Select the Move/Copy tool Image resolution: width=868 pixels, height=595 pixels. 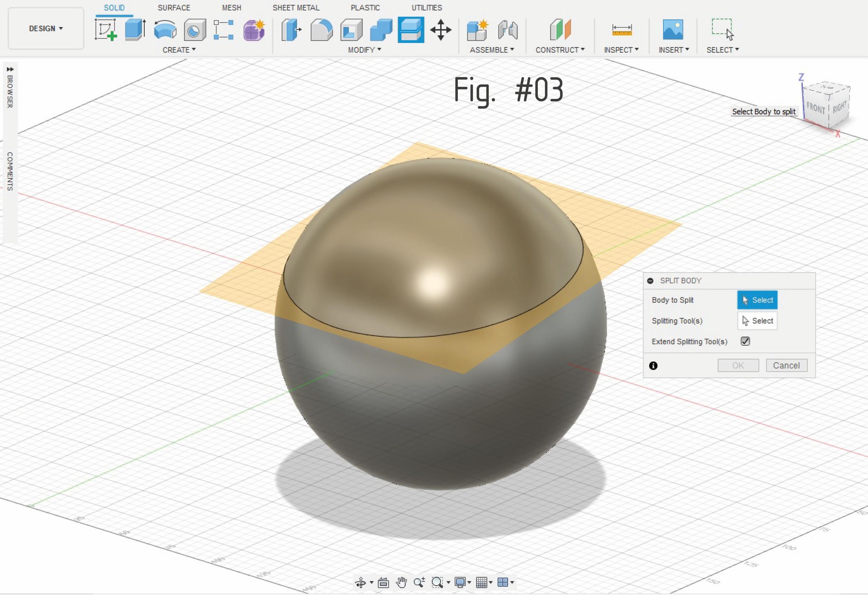tap(442, 30)
